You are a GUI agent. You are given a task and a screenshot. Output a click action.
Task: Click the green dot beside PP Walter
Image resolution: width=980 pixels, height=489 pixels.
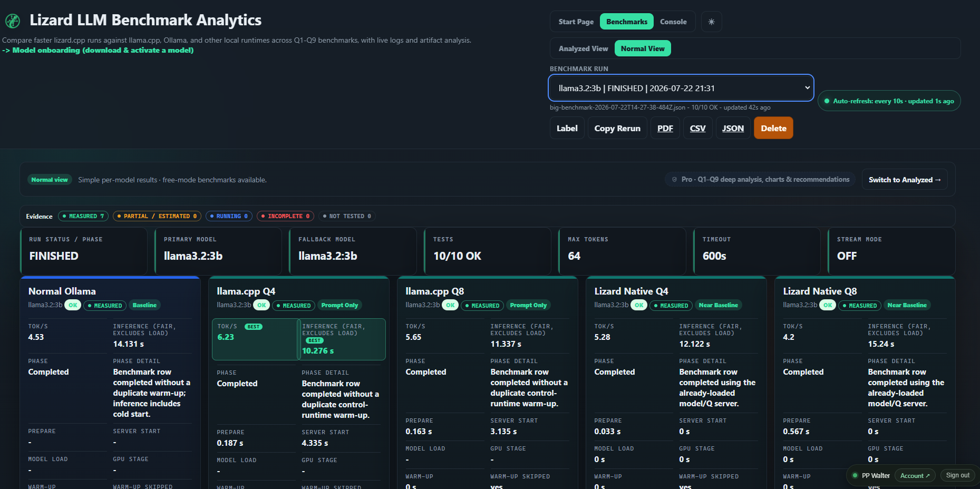click(x=855, y=475)
